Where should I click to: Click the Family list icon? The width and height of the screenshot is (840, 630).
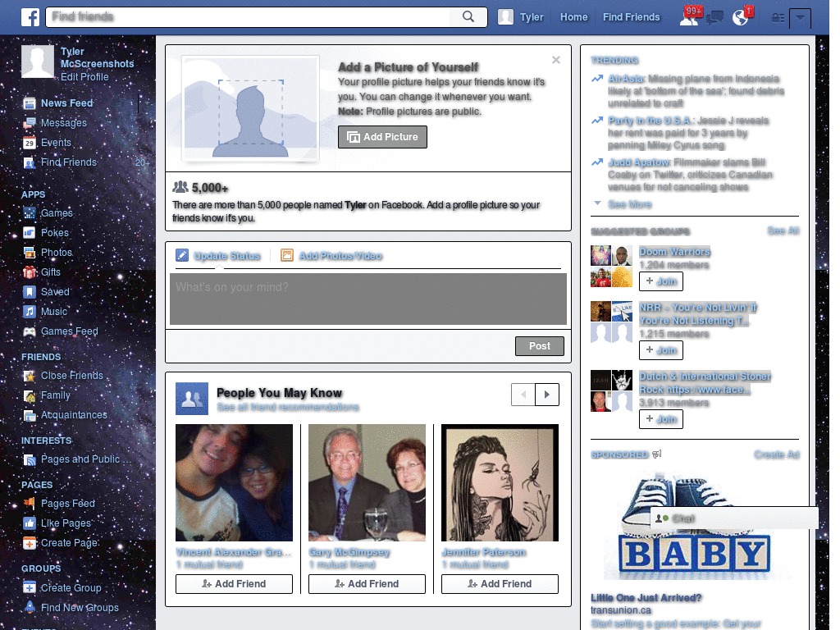(x=30, y=396)
